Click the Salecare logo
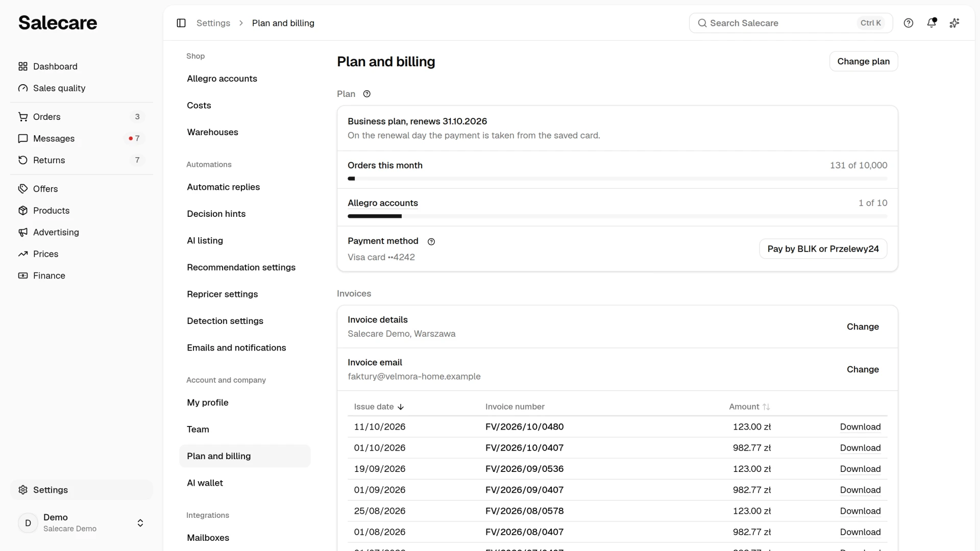980x551 pixels. 58,23
